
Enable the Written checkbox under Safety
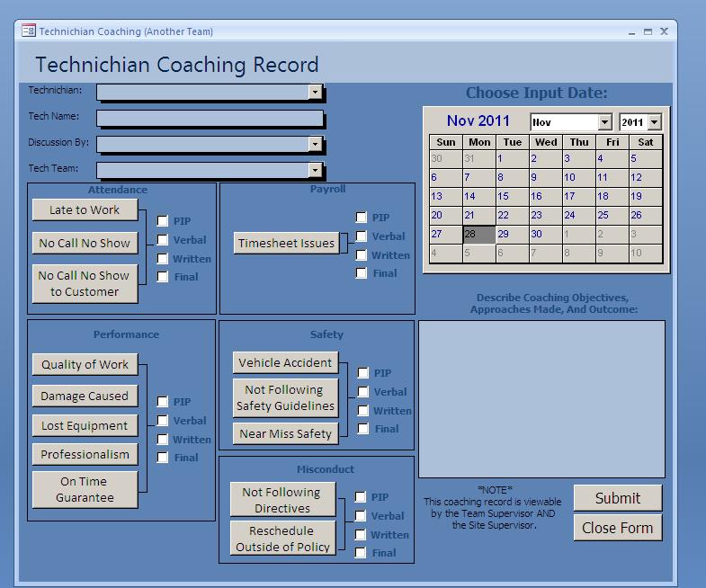pos(363,411)
